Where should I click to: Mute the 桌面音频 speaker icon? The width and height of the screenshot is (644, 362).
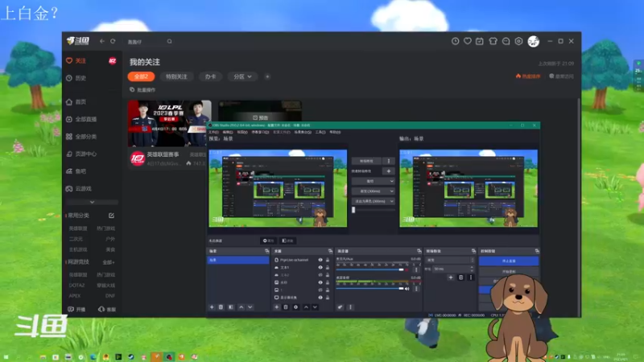click(407, 289)
